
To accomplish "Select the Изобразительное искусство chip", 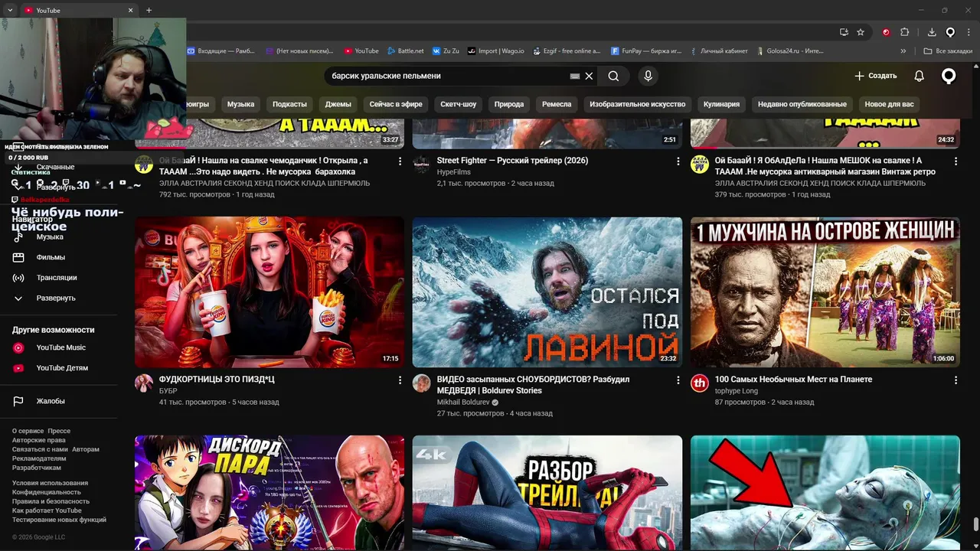I will coord(637,104).
